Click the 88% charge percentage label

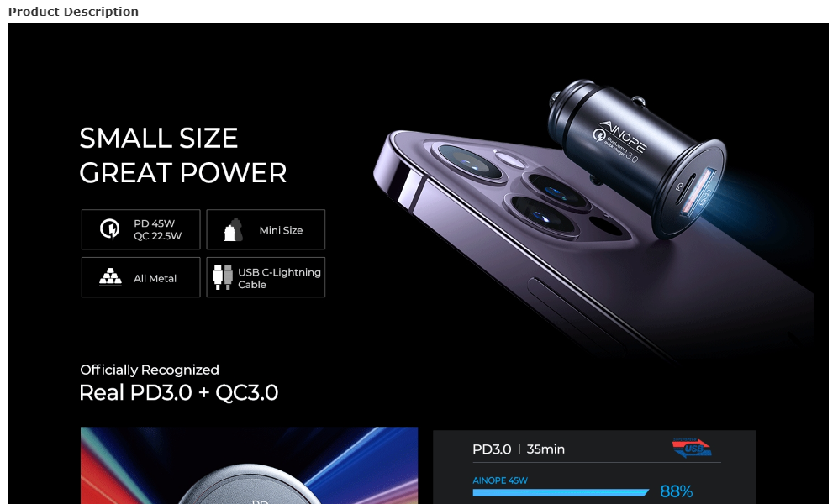coord(676,491)
